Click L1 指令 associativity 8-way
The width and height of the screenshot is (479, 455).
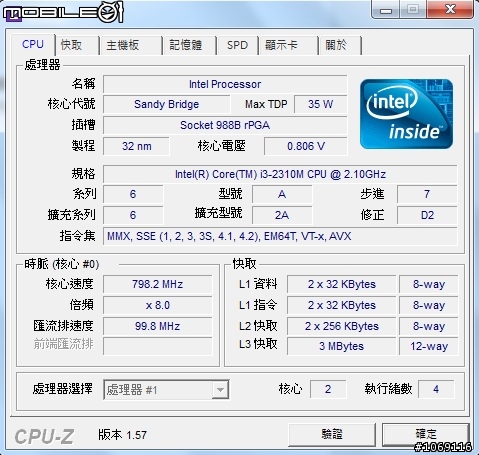429,305
